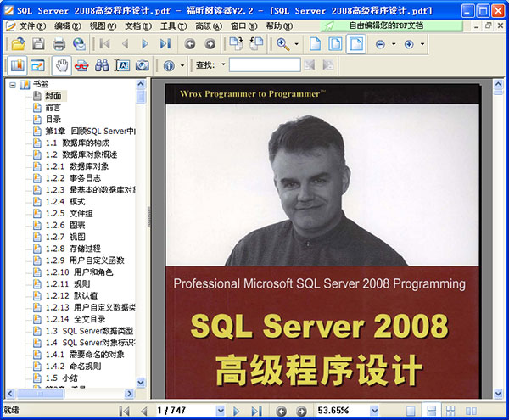Select continuous page layout in status bar
Viewport: 509px width, 420px height.
pyautogui.click(x=432, y=412)
